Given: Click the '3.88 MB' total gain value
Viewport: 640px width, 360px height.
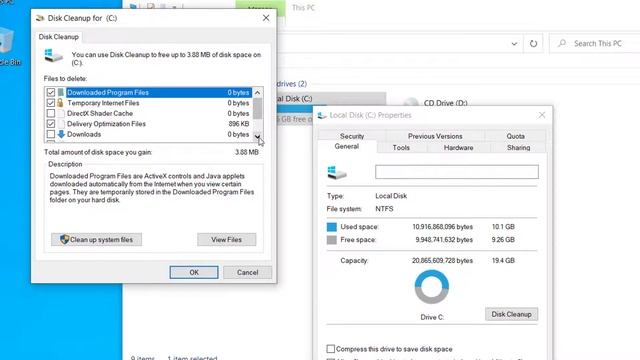Looking at the screenshot, I should [247, 152].
